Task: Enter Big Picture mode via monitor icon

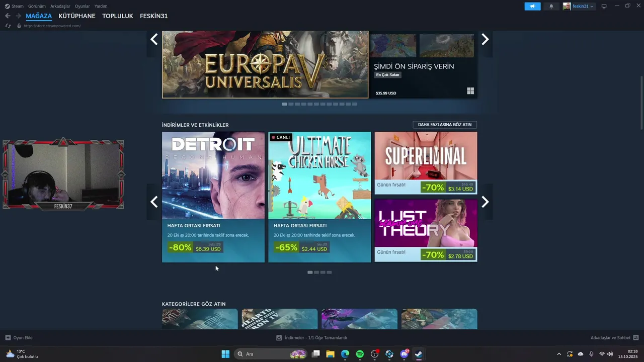Action: (604, 6)
